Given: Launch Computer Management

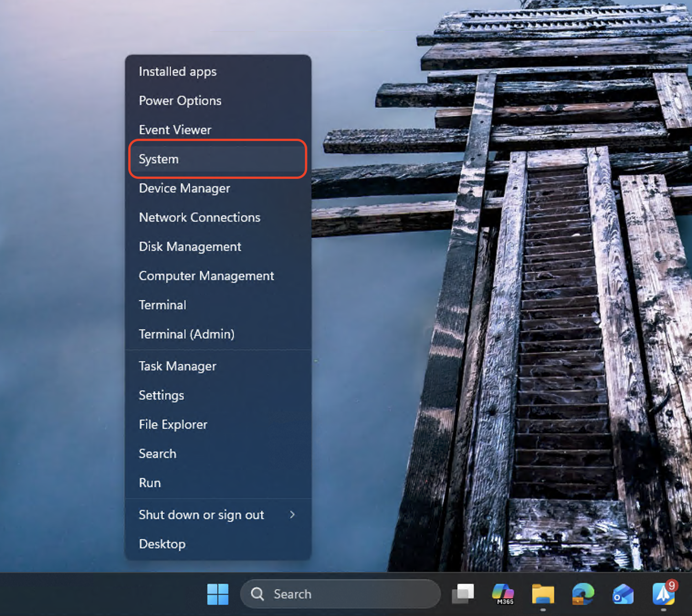Looking at the screenshot, I should [x=218, y=276].
